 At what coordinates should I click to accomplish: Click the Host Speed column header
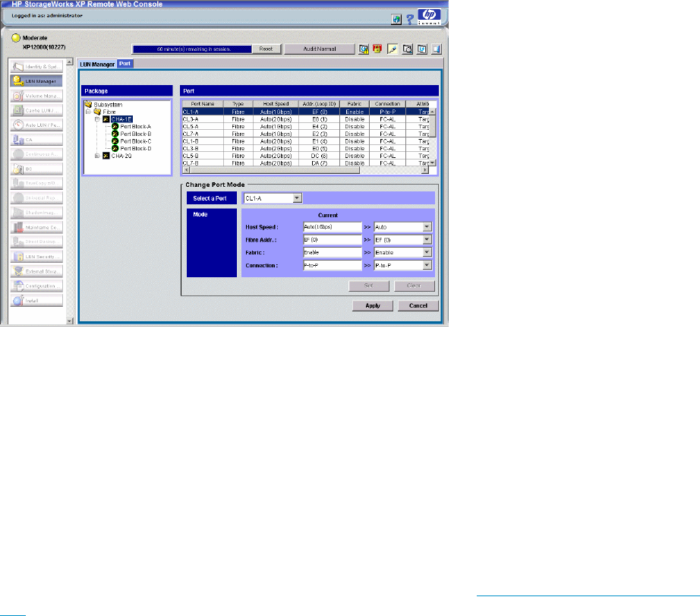pos(276,103)
